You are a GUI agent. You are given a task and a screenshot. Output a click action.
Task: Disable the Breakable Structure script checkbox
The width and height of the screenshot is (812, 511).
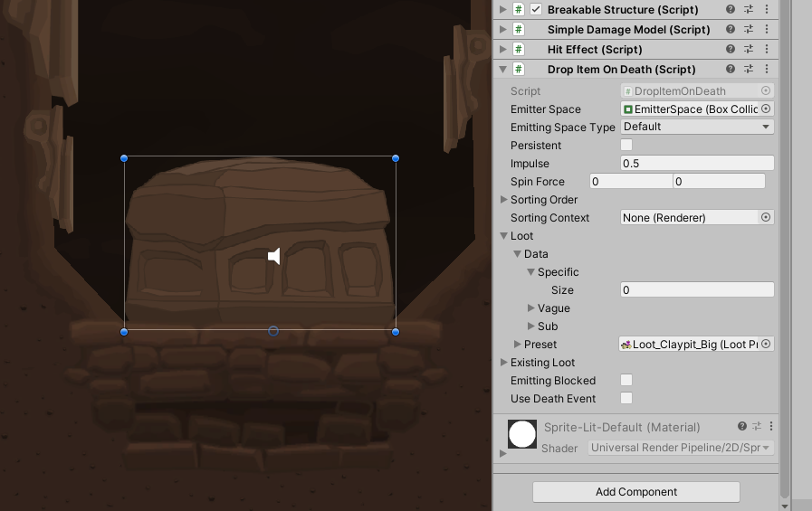(x=536, y=10)
